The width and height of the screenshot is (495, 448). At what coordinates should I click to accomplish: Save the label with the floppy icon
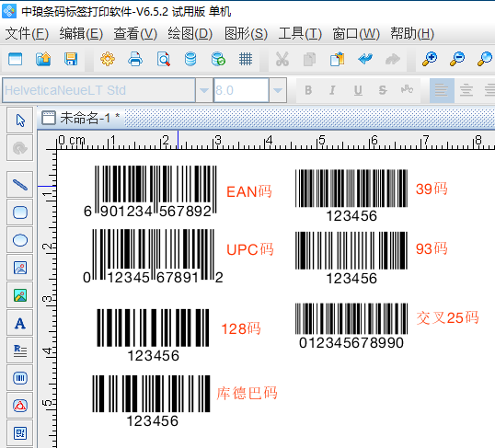(71, 59)
